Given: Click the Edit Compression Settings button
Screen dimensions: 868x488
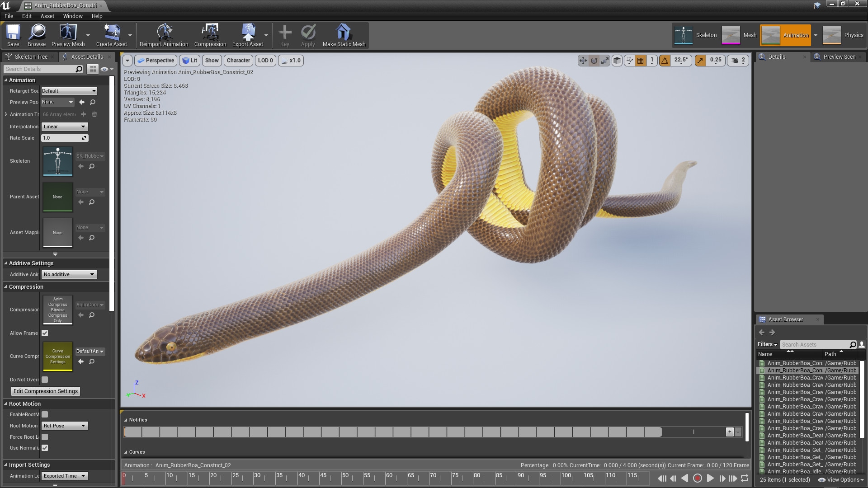Looking at the screenshot, I should pyautogui.click(x=45, y=391).
